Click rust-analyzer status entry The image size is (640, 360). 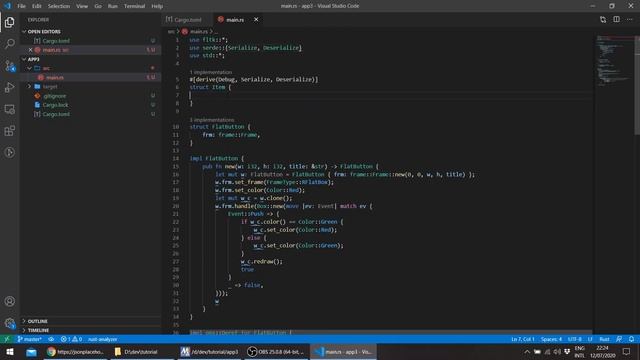(x=102, y=339)
